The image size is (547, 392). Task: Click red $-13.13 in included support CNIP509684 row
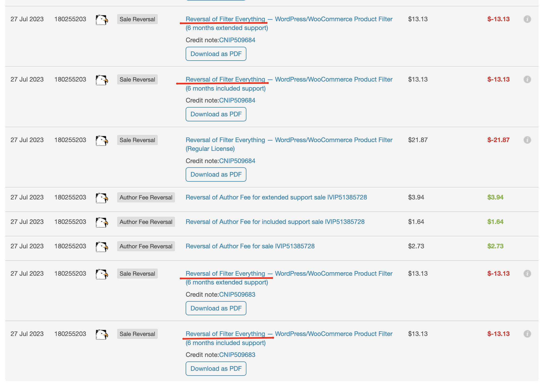(x=498, y=79)
